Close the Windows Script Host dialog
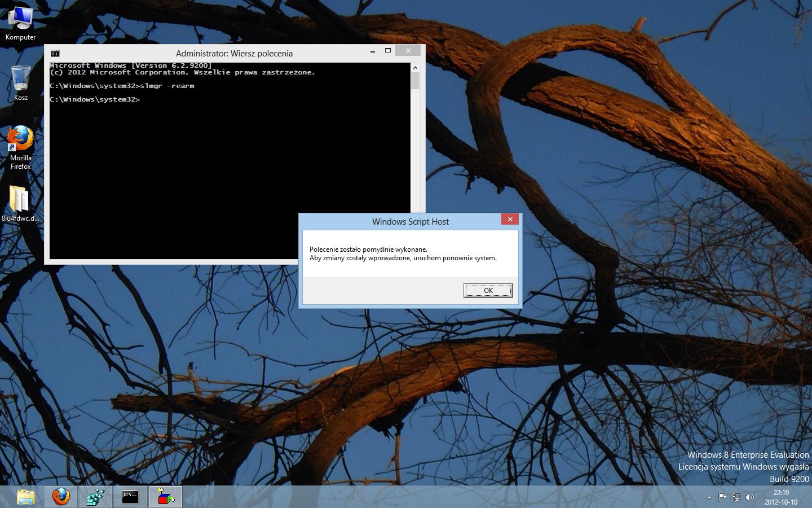The height and width of the screenshot is (508, 812). (510, 219)
